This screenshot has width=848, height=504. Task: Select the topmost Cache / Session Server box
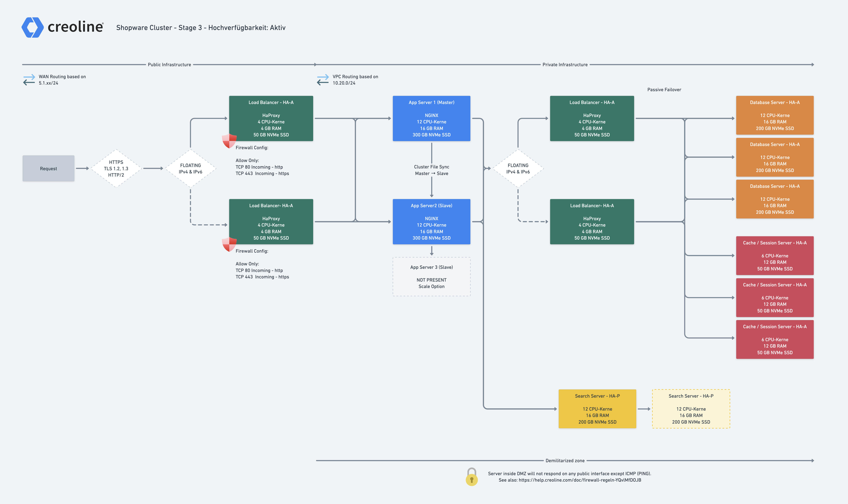775,256
